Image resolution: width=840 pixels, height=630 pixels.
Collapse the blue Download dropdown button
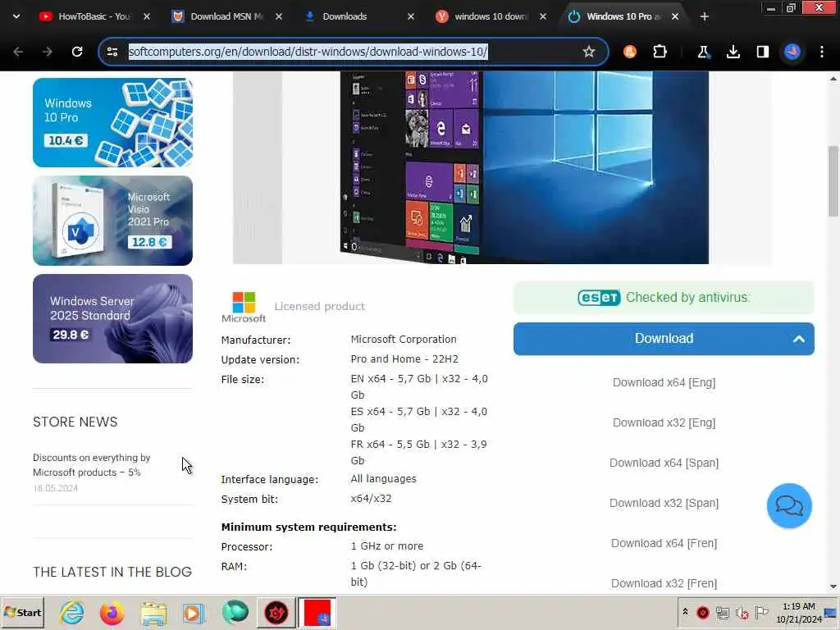pos(664,339)
